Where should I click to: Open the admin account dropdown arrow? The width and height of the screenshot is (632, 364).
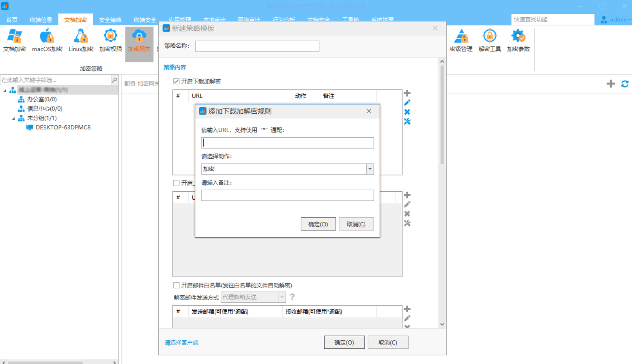[629, 20]
